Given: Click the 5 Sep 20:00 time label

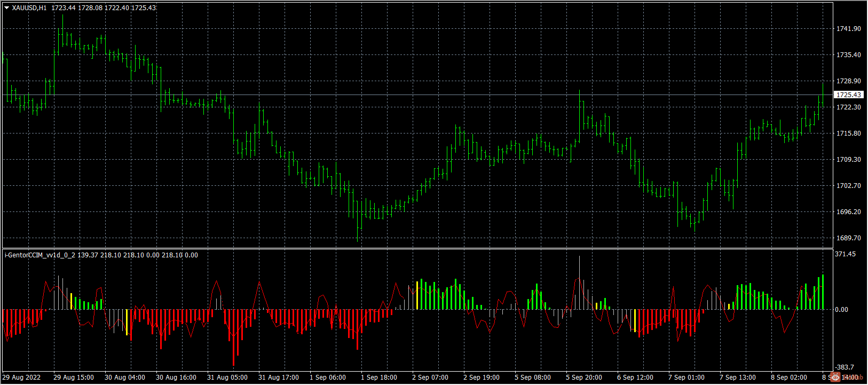Looking at the screenshot, I should tap(584, 378).
